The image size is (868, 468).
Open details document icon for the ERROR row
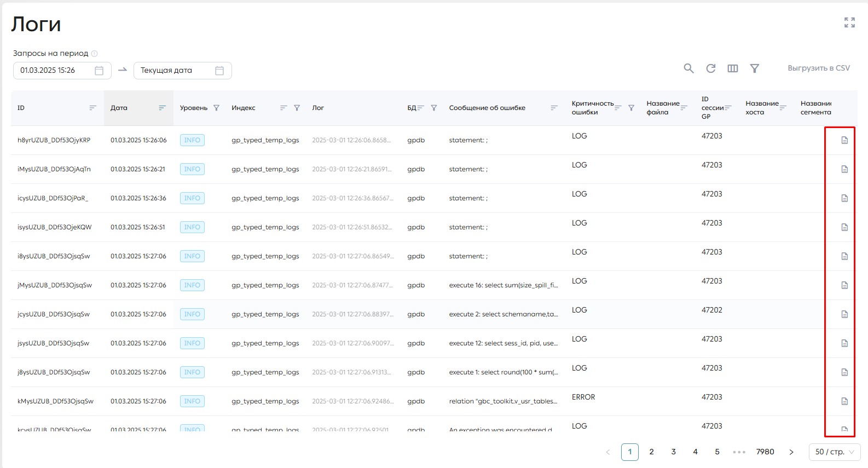tap(844, 401)
